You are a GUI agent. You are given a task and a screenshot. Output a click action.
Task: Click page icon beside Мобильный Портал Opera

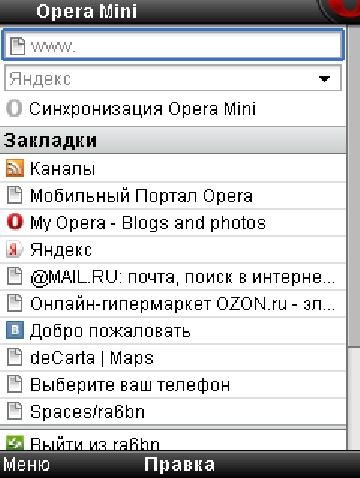pos(15,195)
